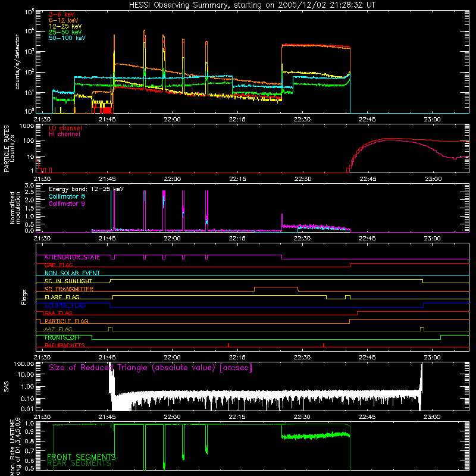Click the second bad packets red marker

(x=324, y=345)
